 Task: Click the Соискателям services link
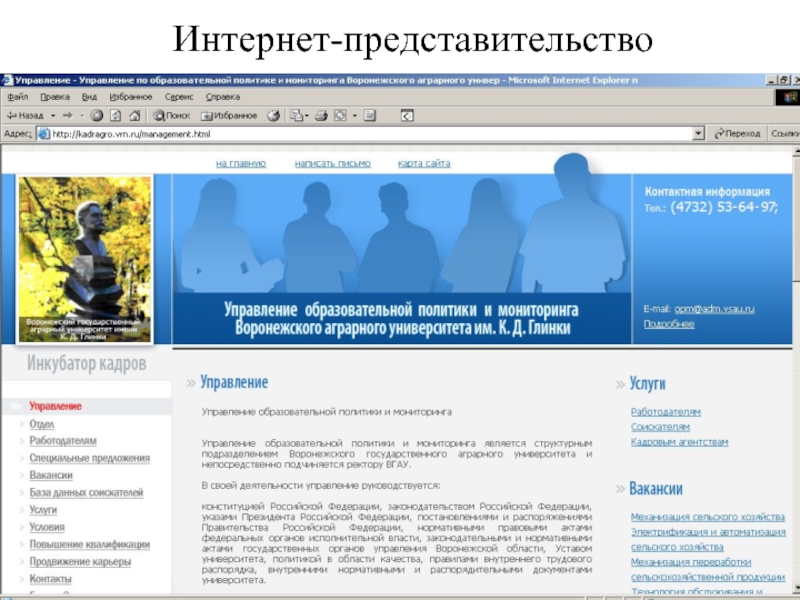click(x=660, y=427)
